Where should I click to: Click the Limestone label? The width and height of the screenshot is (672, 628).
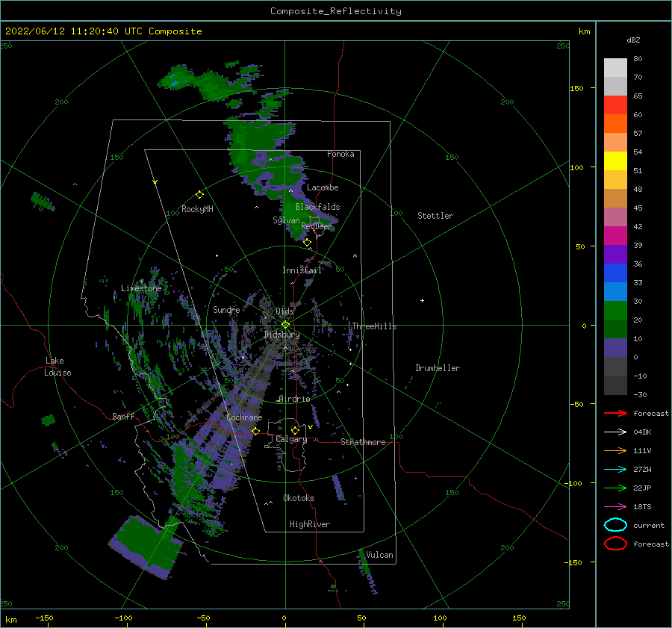pos(141,288)
